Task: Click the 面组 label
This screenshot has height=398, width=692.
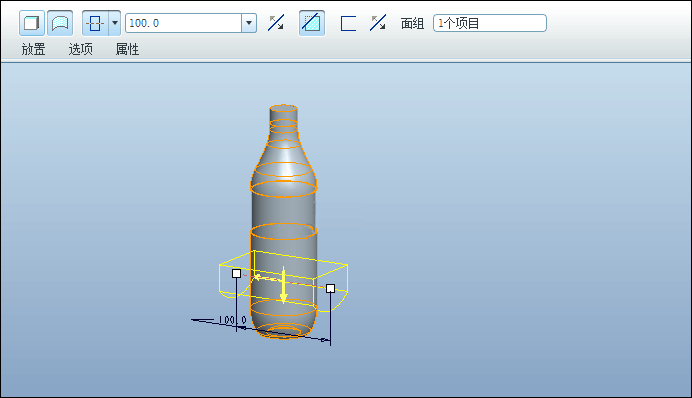Action: click(412, 23)
